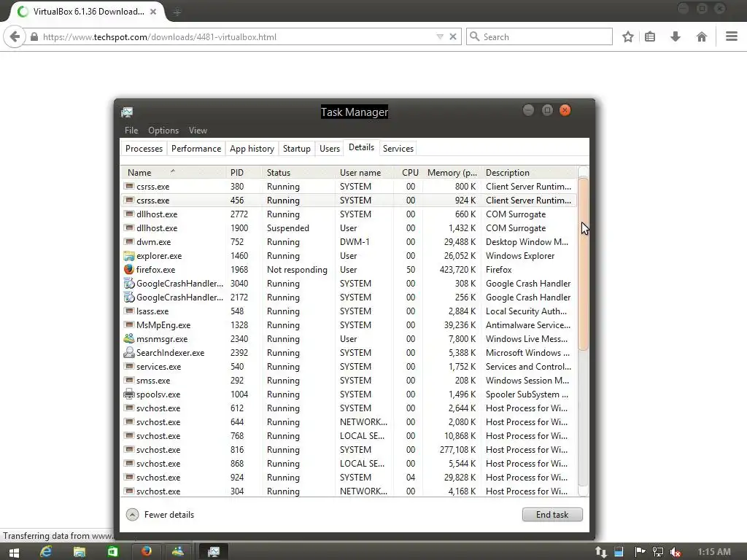Sort by the CPU column header
The height and width of the screenshot is (560, 747).
coord(409,172)
